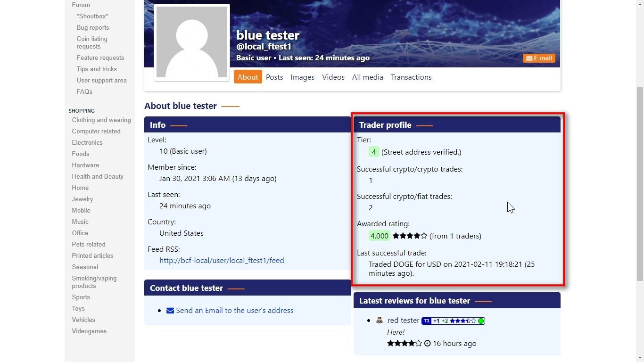The image size is (644, 362).
Task: Click the four-star rating under the Here! review
Action: coord(404,344)
